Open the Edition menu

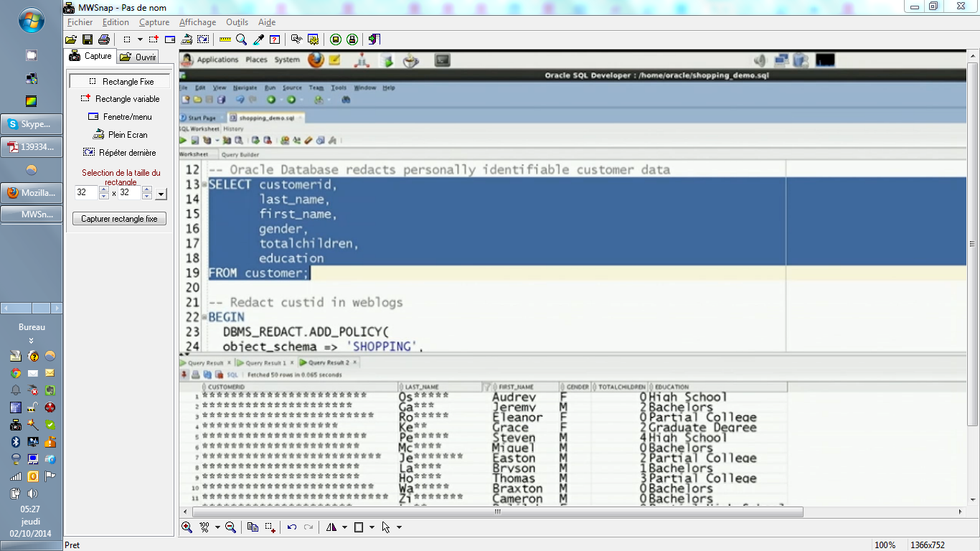[116, 22]
